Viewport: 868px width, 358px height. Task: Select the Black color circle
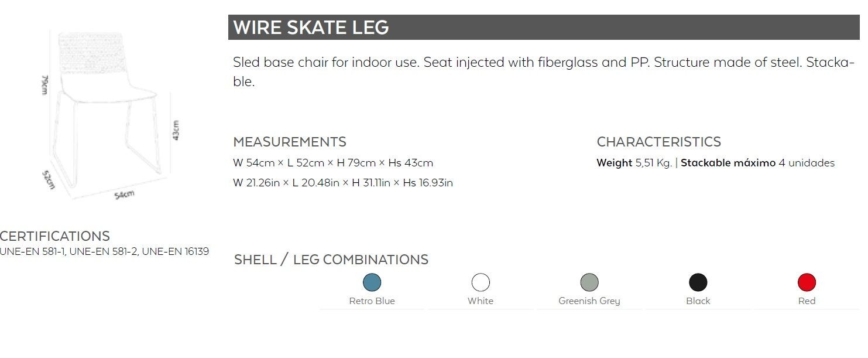click(x=698, y=282)
